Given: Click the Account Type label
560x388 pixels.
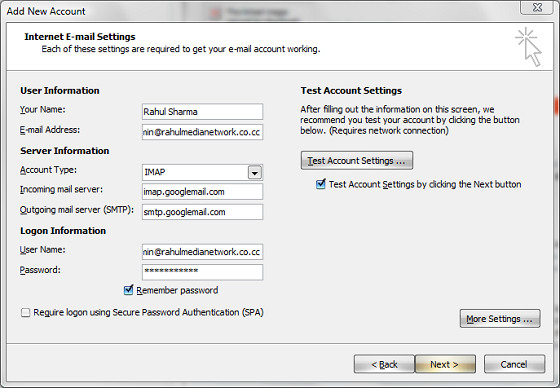Looking at the screenshot, I should point(48,170).
